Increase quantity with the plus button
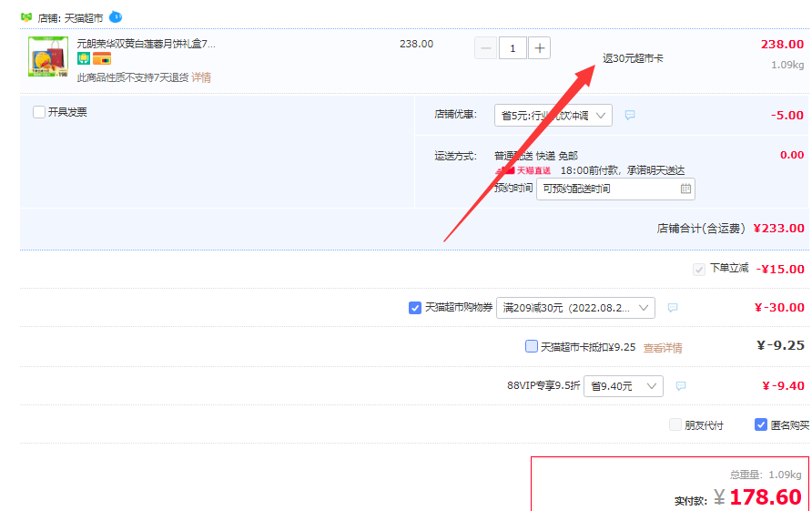The width and height of the screenshot is (812, 511). (x=539, y=48)
